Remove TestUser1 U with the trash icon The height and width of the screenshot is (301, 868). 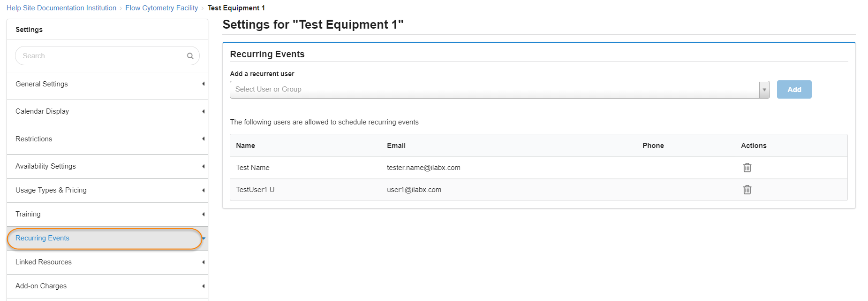(x=747, y=190)
